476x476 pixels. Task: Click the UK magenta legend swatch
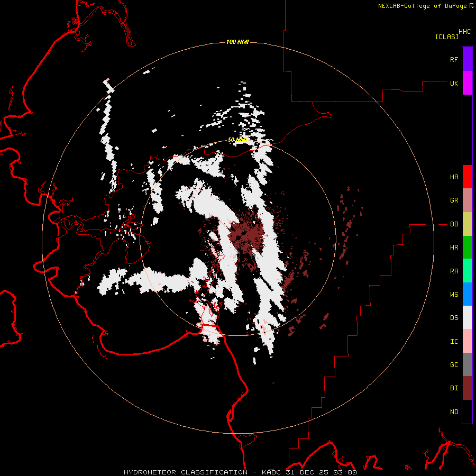pos(467,83)
